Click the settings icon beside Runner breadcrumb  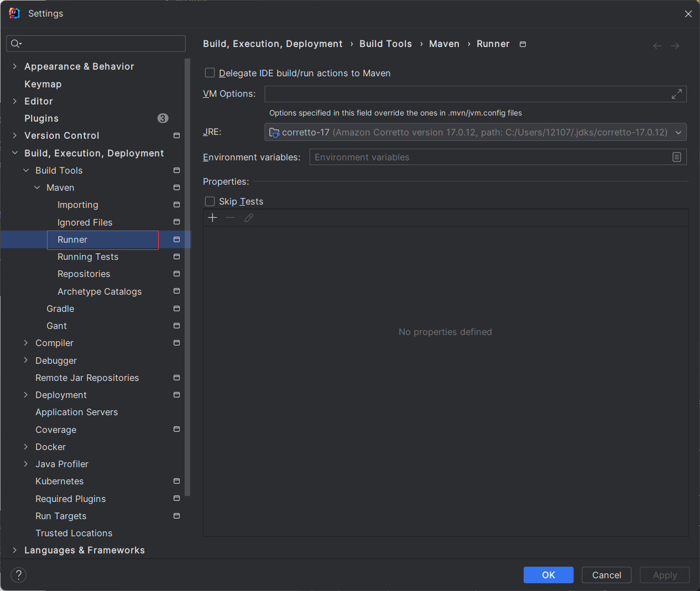(522, 44)
